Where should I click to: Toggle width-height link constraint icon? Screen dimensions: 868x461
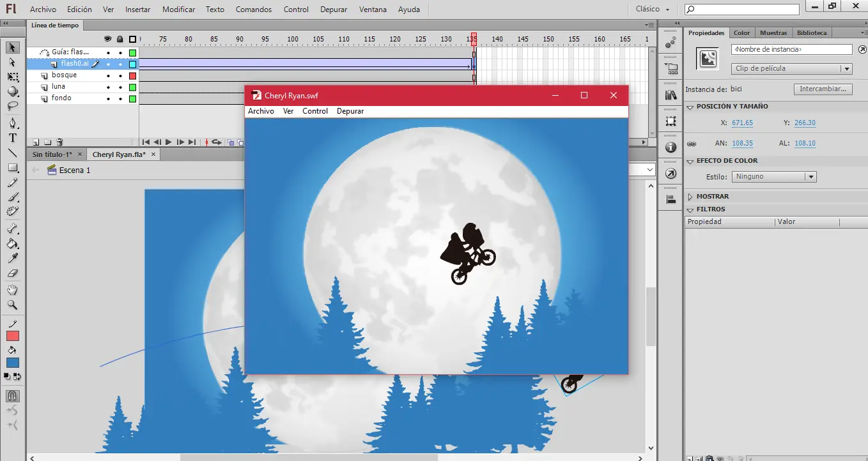coord(692,144)
